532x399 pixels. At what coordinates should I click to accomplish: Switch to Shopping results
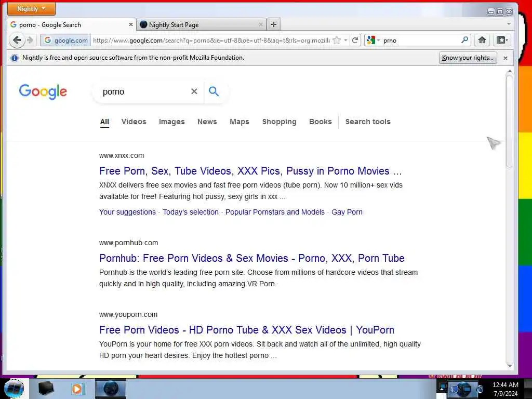point(279,122)
